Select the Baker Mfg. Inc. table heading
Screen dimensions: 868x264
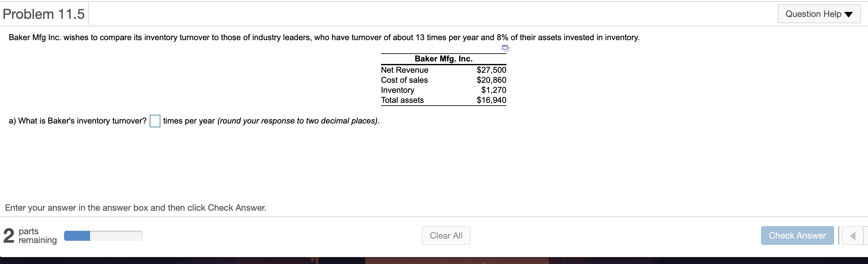[443, 59]
